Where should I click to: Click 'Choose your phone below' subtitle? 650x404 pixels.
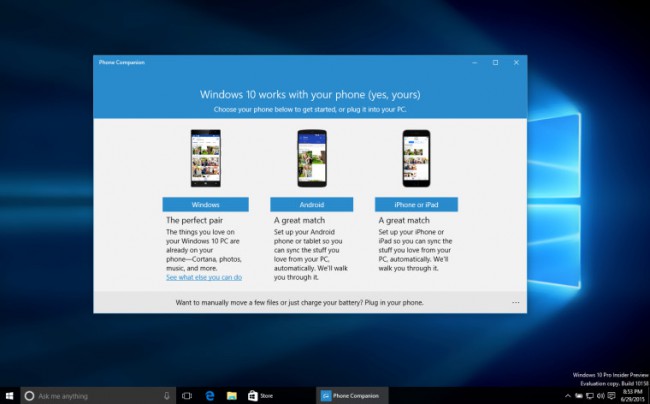point(310,109)
